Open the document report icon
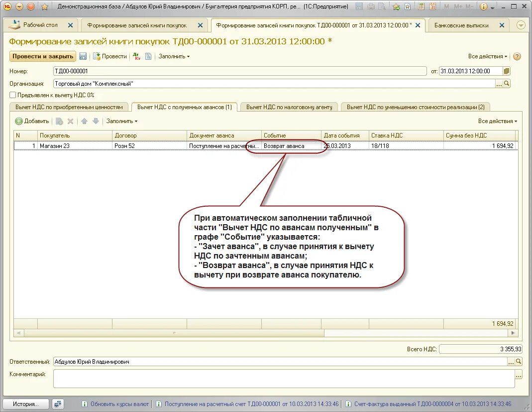 click(148, 56)
